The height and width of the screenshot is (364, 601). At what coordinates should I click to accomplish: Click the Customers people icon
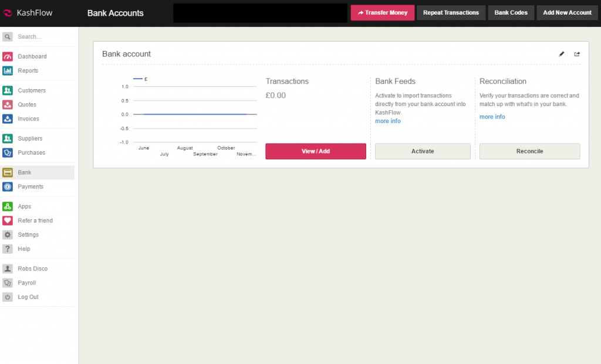(7, 91)
